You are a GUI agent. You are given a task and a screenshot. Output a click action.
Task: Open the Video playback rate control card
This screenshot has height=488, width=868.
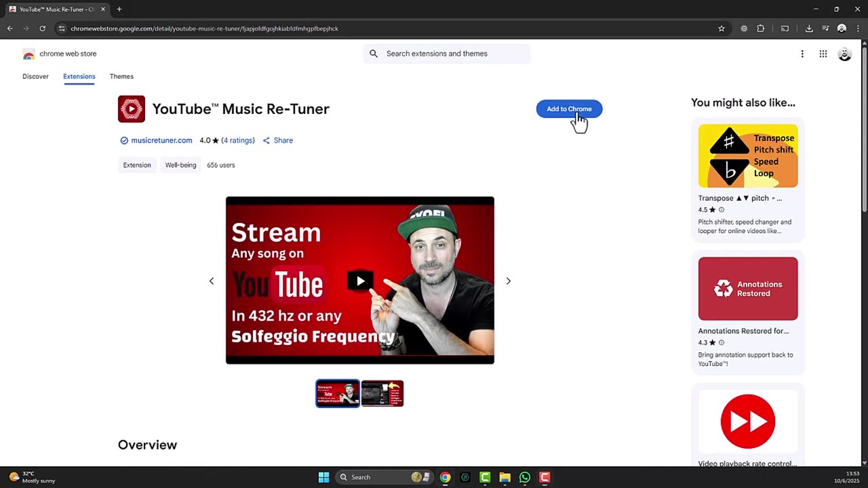pos(748,426)
